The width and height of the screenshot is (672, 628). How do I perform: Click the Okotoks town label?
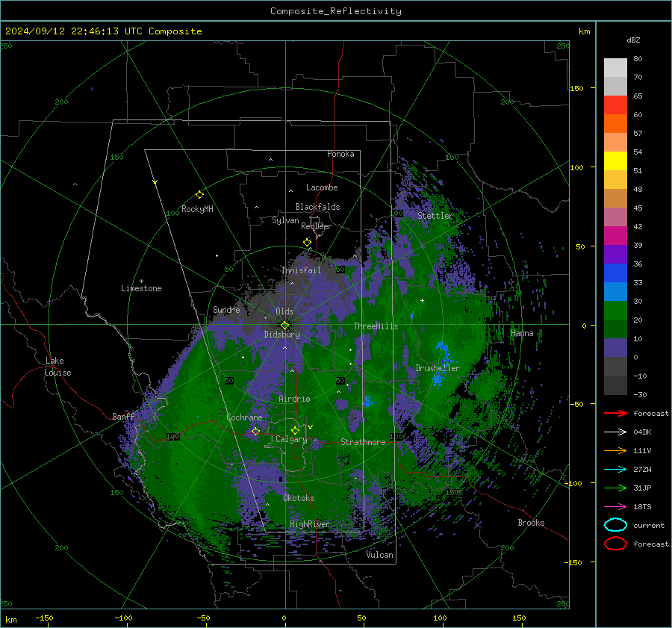coord(299,498)
